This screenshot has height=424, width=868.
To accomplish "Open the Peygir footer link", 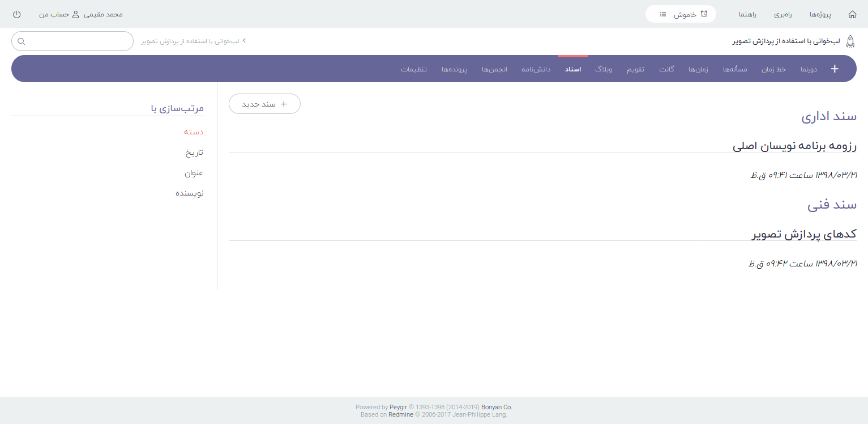I will [398, 407].
